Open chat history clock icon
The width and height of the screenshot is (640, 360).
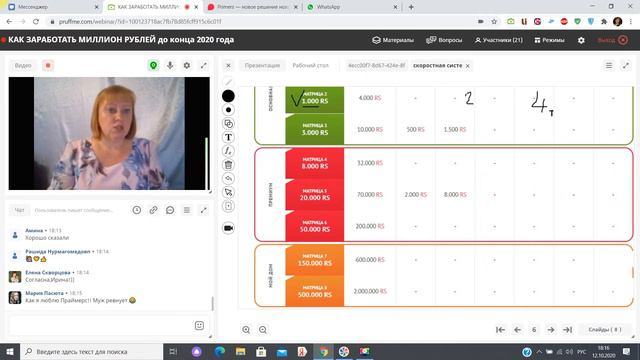pyautogui.click(x=137, y=210)
